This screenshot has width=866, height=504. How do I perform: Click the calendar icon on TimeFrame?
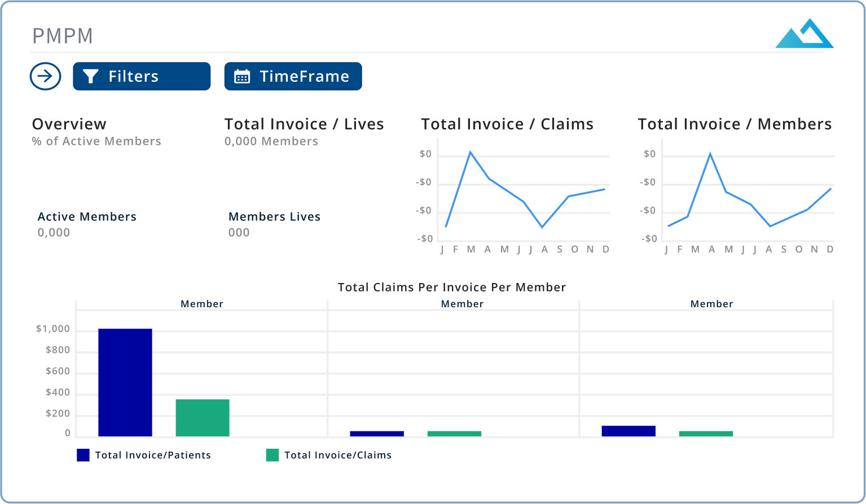tap(242, 77)
